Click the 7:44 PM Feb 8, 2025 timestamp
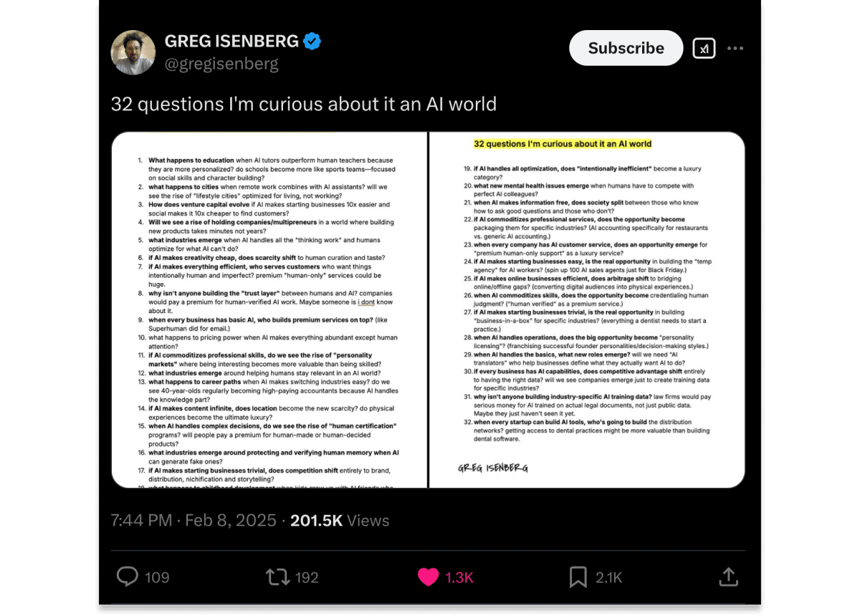The image size is (860, 616). (x=193, y=521)
